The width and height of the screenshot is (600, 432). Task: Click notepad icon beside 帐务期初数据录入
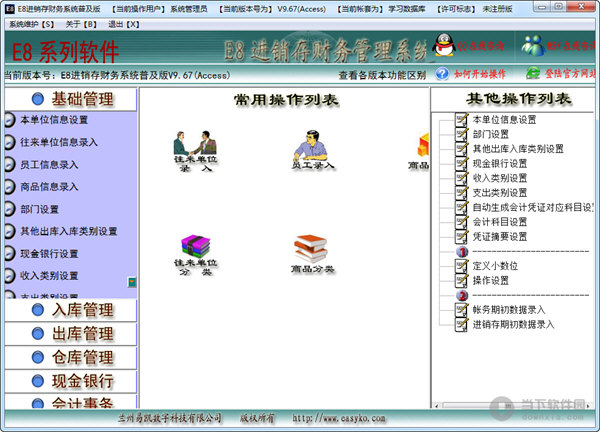(461, 310)
